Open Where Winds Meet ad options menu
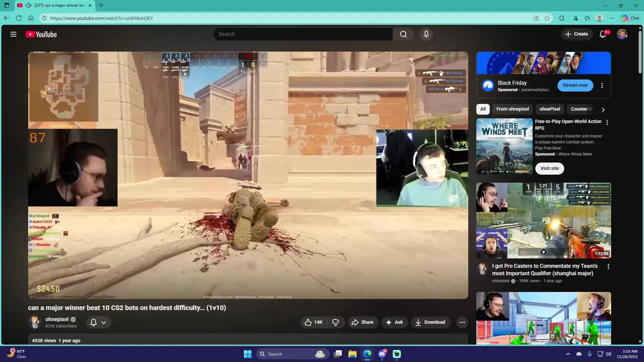 click(607, 122)
